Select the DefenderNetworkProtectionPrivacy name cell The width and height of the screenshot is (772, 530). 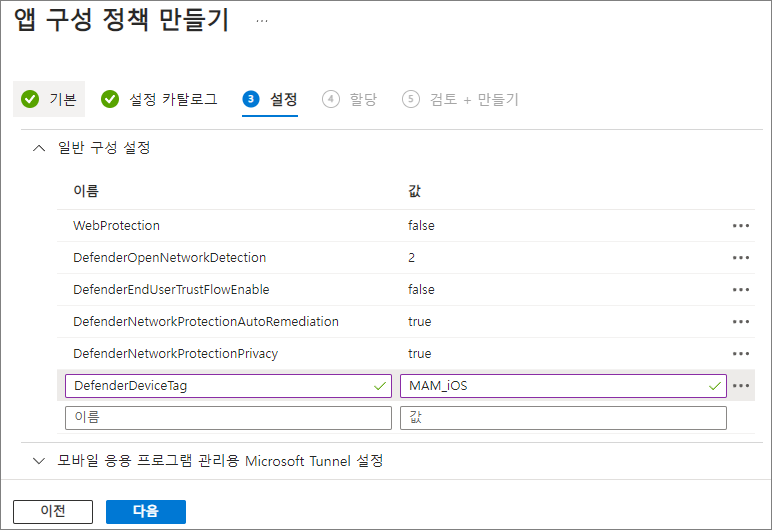[176, 354]
